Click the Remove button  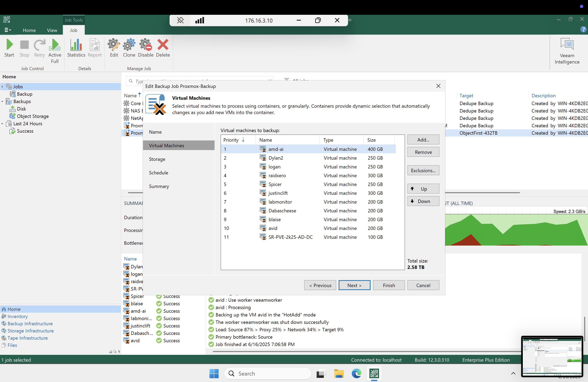[423, 152]
